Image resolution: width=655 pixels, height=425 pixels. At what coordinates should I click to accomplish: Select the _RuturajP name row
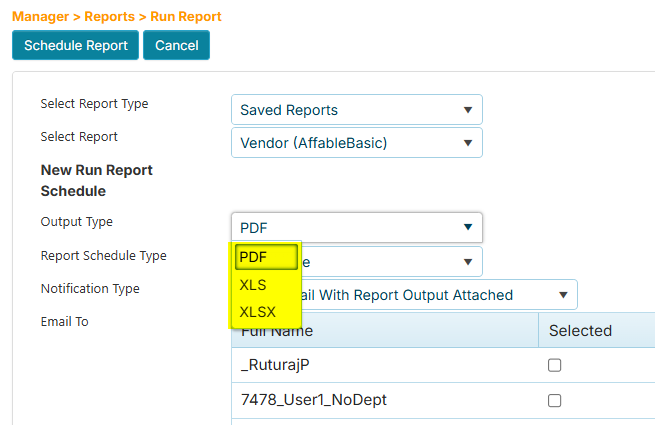(270, 366)
